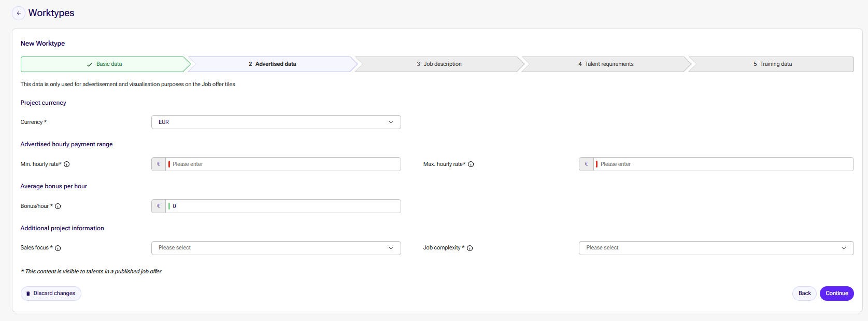Open the Job complexity dropdown
The height and width of the screenshot is (321, 868).
click(x=716, y=248)
